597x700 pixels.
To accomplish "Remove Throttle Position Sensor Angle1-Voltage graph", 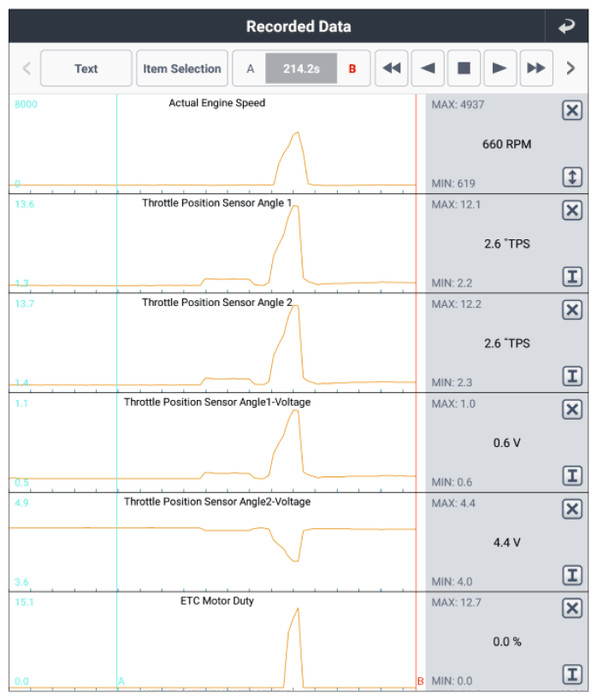I will (572, 409).
